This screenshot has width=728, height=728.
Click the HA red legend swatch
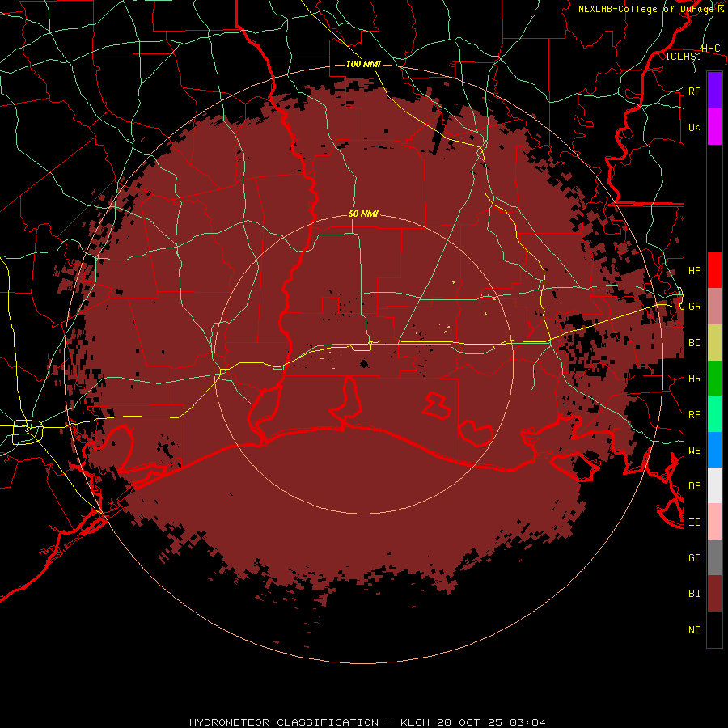[714, 270]
